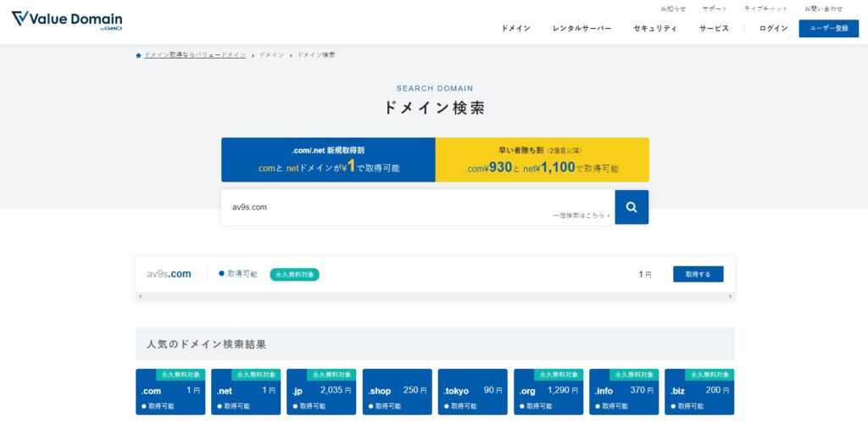The height and width of the screenshot is (447, 868).
Task: Click the 1円 price in result row
Action: (645, 274)
